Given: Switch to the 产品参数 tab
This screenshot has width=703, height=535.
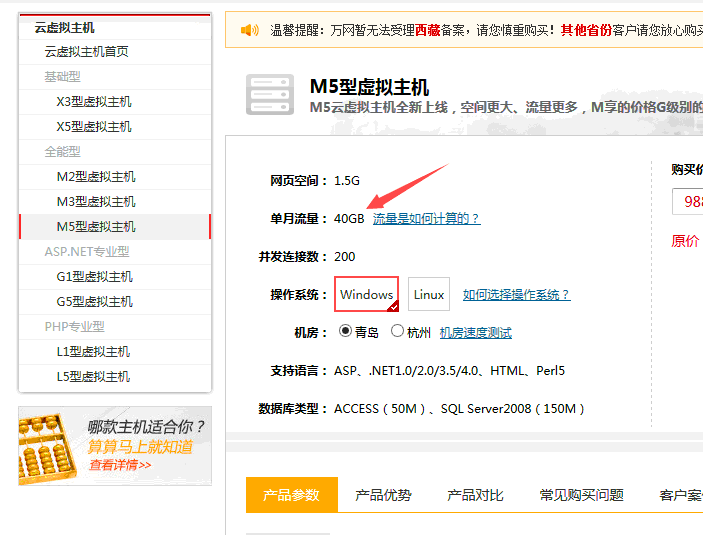Looking at the screenshot, I should pos(291,495).
